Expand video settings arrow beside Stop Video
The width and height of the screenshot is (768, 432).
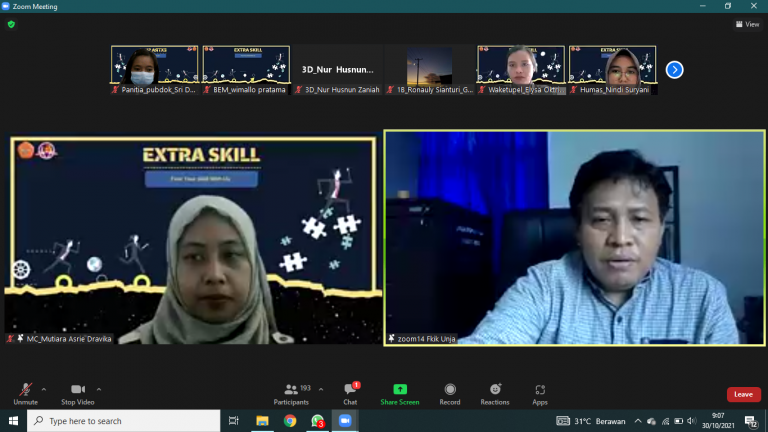tap(99, 389)
